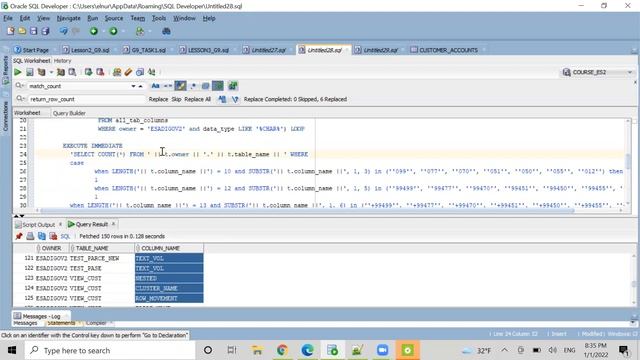
Task: Open the Back history dropdown arrow
Action: [x=103, y=31]
